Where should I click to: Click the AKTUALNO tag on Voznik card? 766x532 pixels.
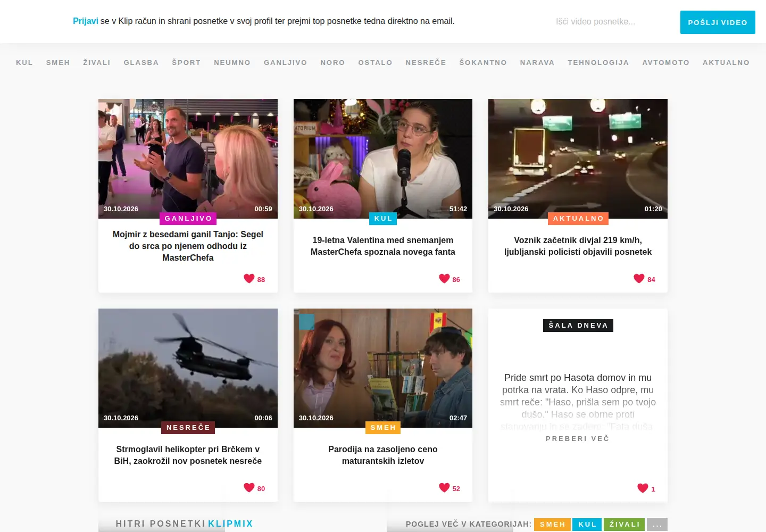pyautogui.click(x=578, y=219)
